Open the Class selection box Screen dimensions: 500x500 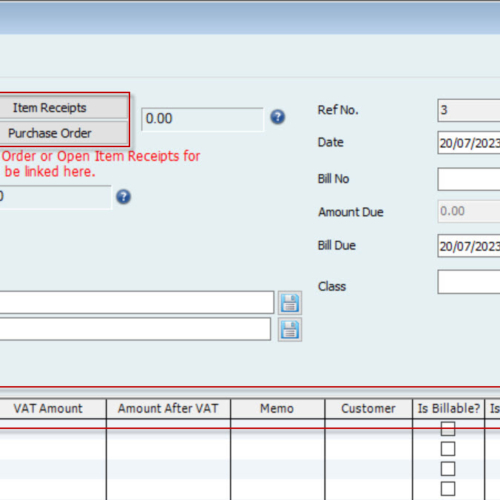tap(469, 282)
